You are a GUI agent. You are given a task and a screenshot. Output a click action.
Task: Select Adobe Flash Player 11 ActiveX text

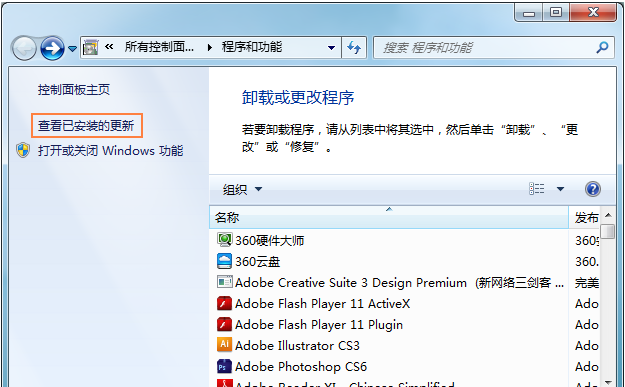(x=322, y=304)
